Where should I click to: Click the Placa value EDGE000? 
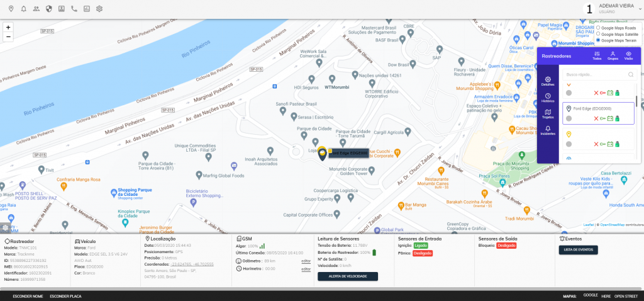[95, 266]
